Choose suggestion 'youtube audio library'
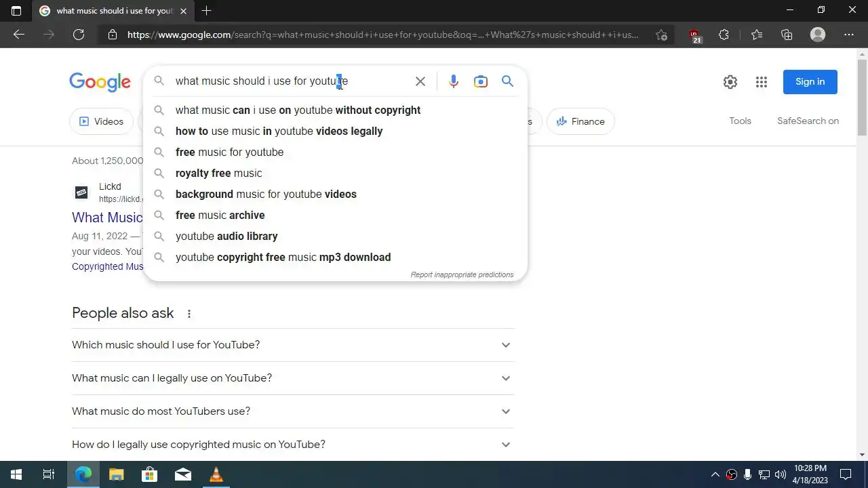The width and height of the screenshot is (868, 488). [x=335, y=236]
